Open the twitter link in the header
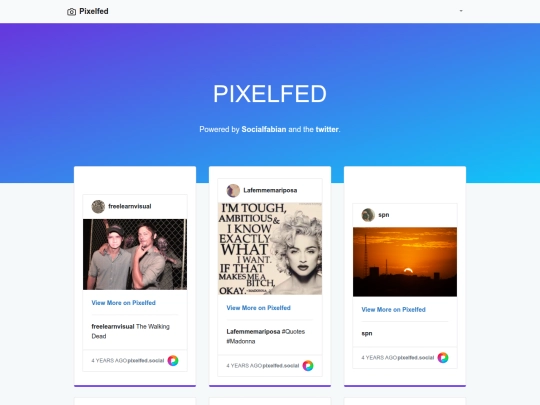This screenshot has width=540, height=405. [x=327, y=129]
